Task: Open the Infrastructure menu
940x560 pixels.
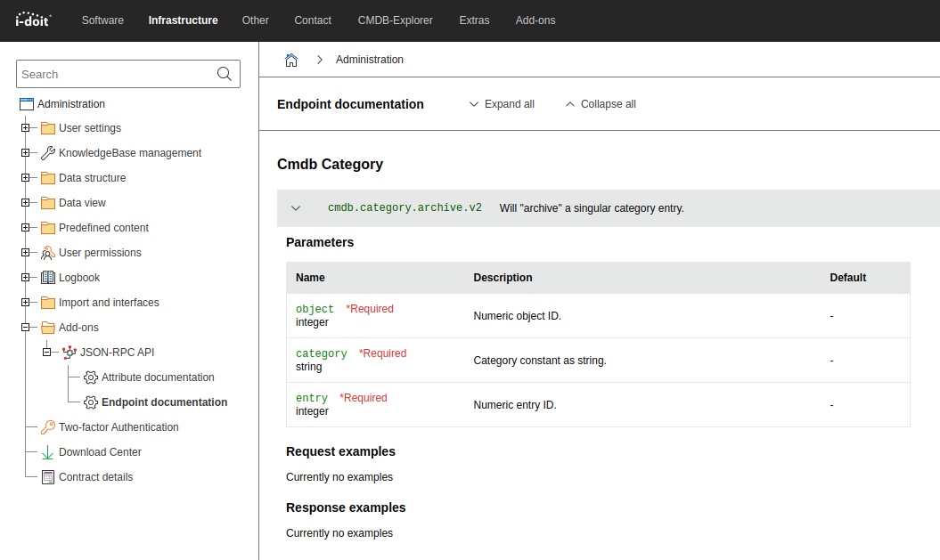Action: 183,20
